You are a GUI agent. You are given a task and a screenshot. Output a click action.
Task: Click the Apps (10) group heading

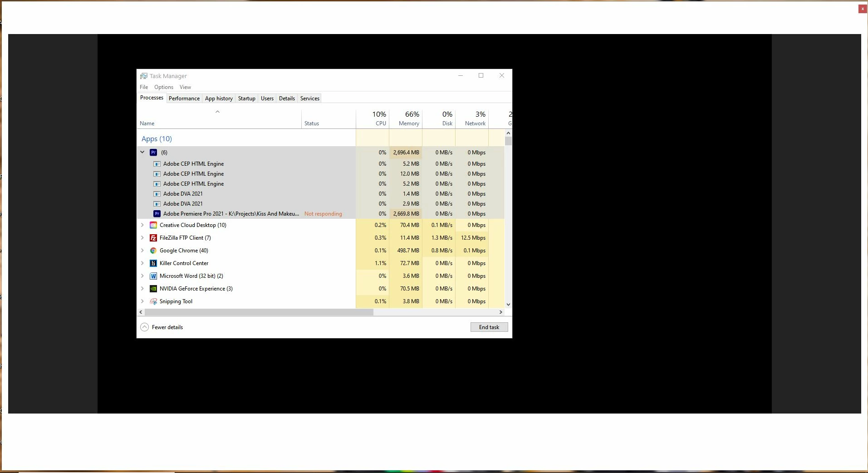pyautogui.click(x=157, y=139)
